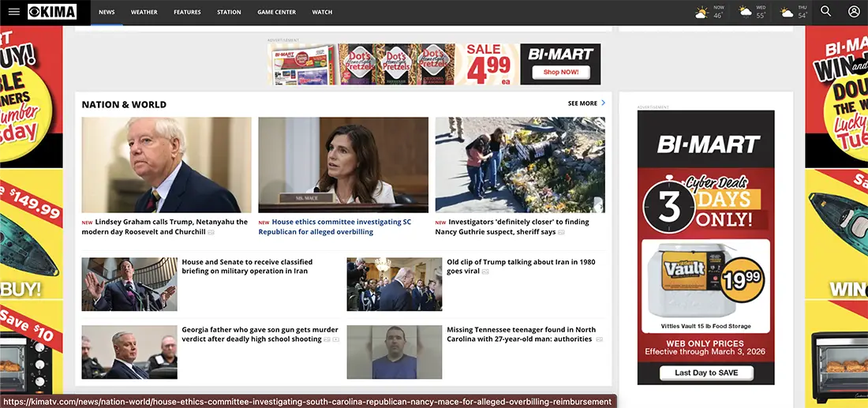Open the News menu tab
This screenshot has width=868, height=408.
(107, 12)
